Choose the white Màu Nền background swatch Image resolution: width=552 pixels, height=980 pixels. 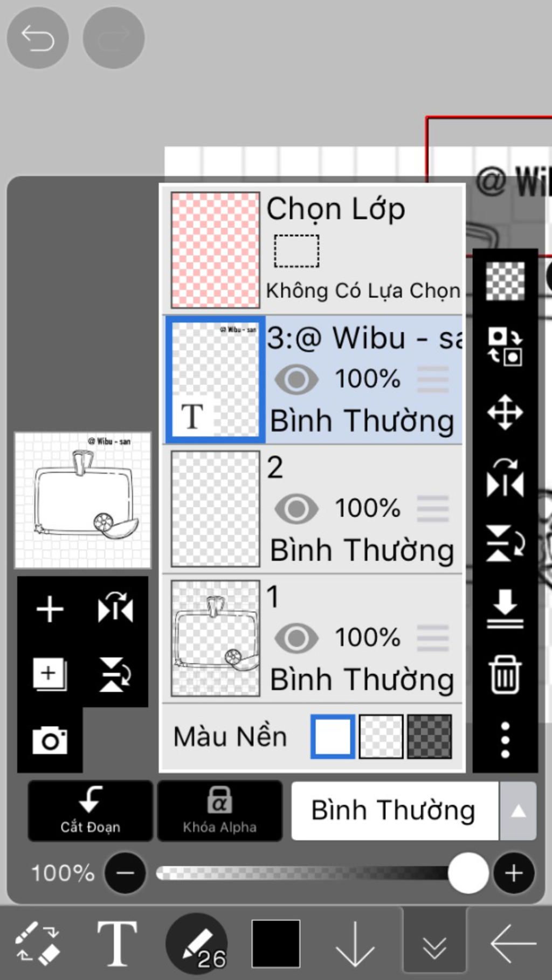(x=333, y=737)
